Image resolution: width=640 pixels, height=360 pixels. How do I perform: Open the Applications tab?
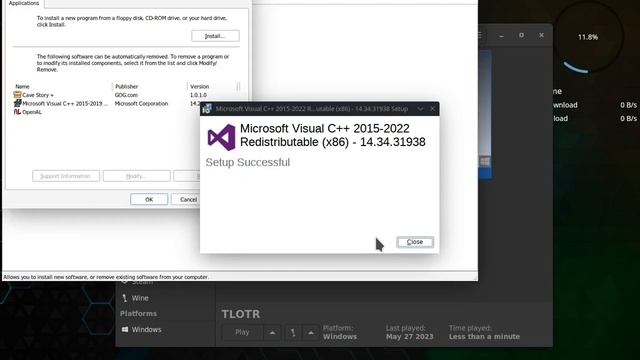(24, 3)
